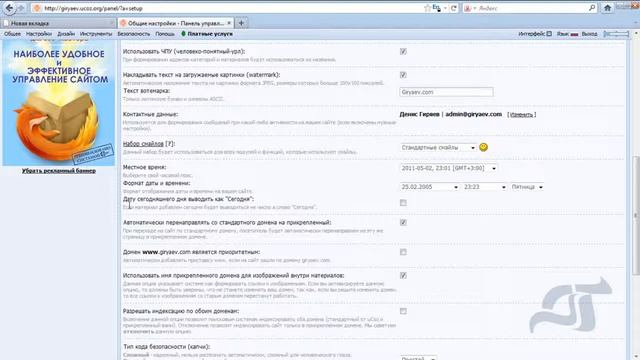Click the browser Forward arrow button
The image size is (640, 360).
(x=21, y=8)
